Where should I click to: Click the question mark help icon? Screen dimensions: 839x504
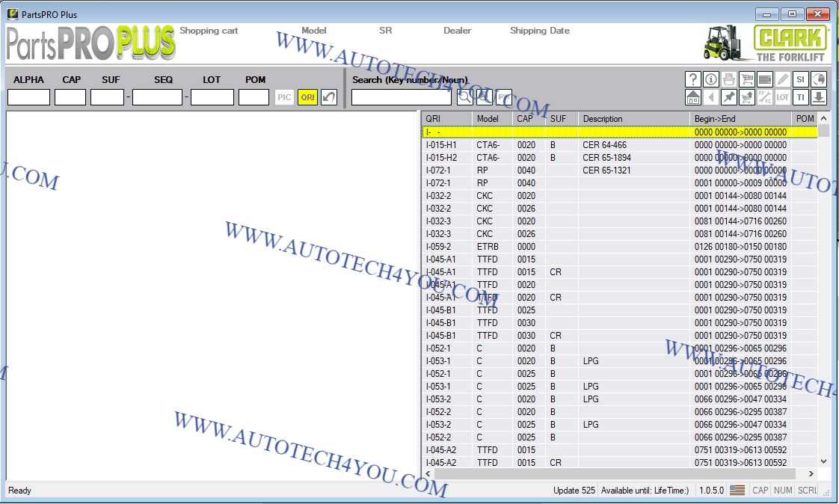[693, 79]
